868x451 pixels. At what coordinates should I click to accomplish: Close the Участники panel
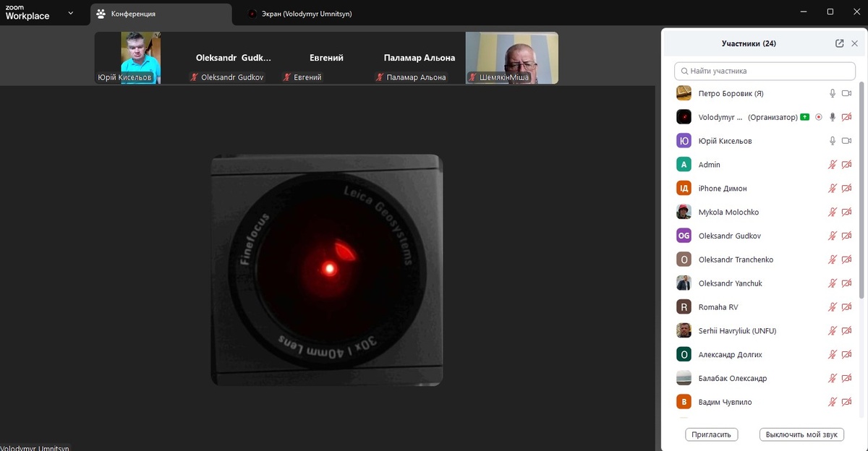[x=854, y=43]
